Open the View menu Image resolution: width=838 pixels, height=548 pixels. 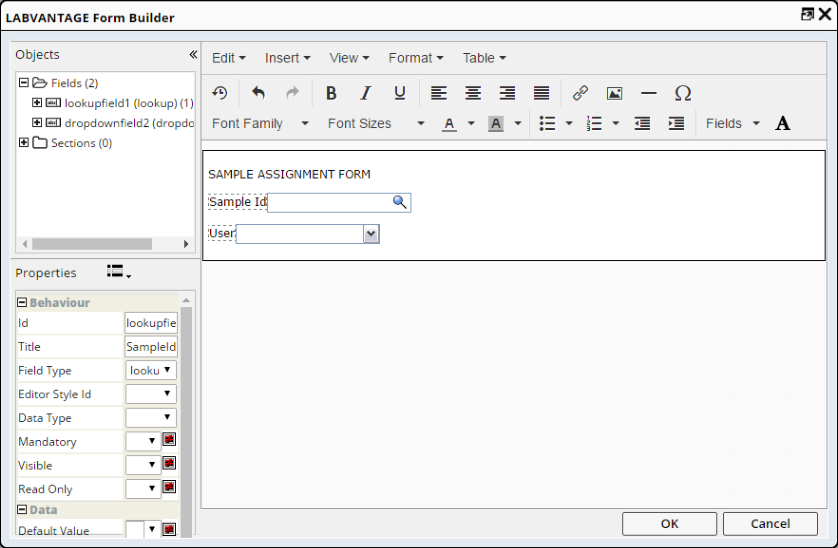(x=349, y=58)
